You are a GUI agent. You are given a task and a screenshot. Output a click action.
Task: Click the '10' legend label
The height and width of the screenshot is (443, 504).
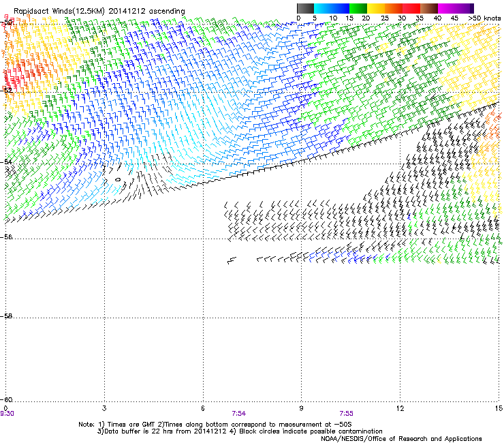tap(333, 18)
